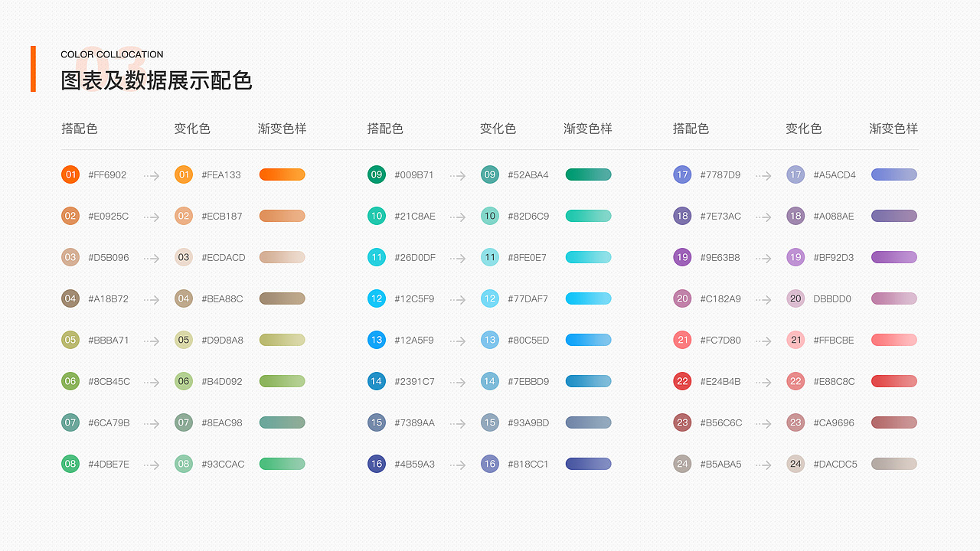Click the blue 13 circle badge

pos(377,340)
